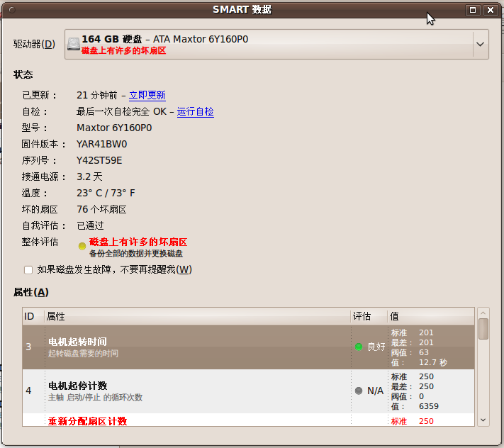Image resolution: width=504 pixels, height=448 pixels.
Task: Click the 最后一次自检完全 OK text
Action: [x=121, y=111]
